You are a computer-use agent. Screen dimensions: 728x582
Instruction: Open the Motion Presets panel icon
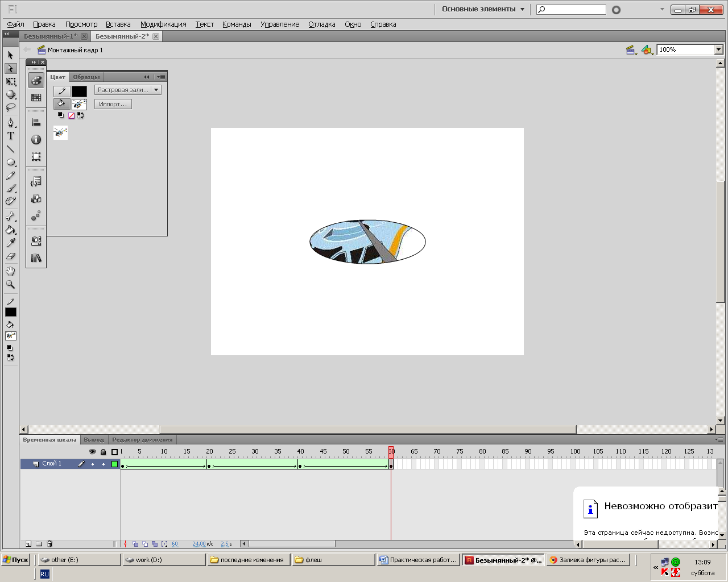(x=36, y=215)
